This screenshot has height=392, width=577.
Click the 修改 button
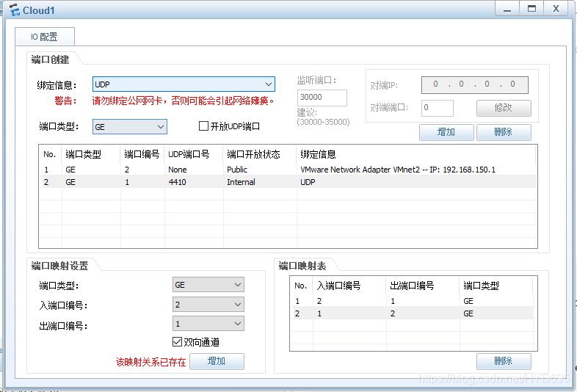point(504,108)
